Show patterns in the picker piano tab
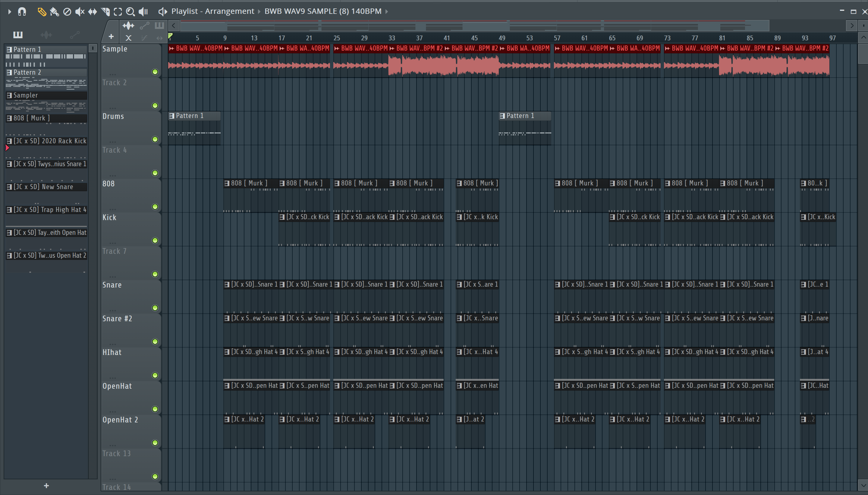 (x=18, y=35)
